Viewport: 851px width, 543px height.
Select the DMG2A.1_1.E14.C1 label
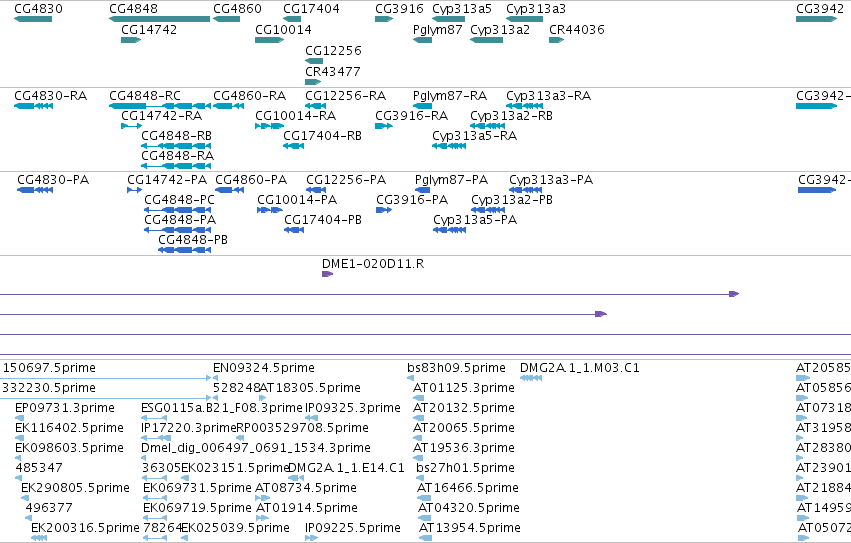click(x=346, y=468)
